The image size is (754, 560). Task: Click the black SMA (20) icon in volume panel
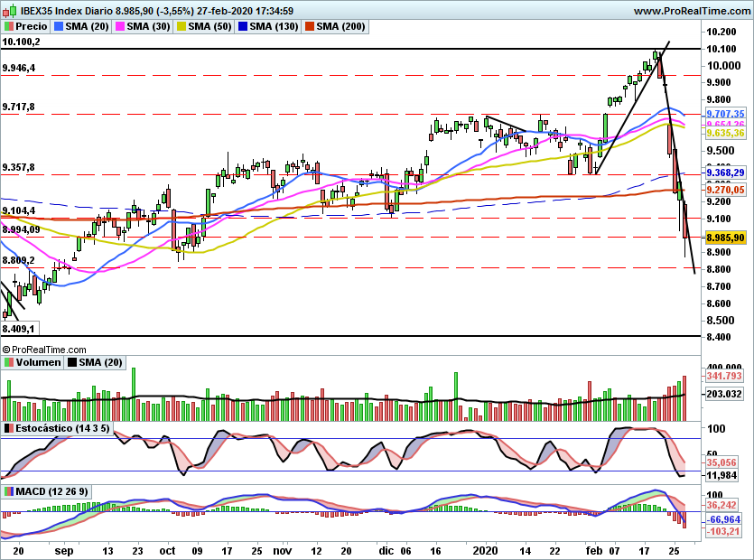(71, 362)
